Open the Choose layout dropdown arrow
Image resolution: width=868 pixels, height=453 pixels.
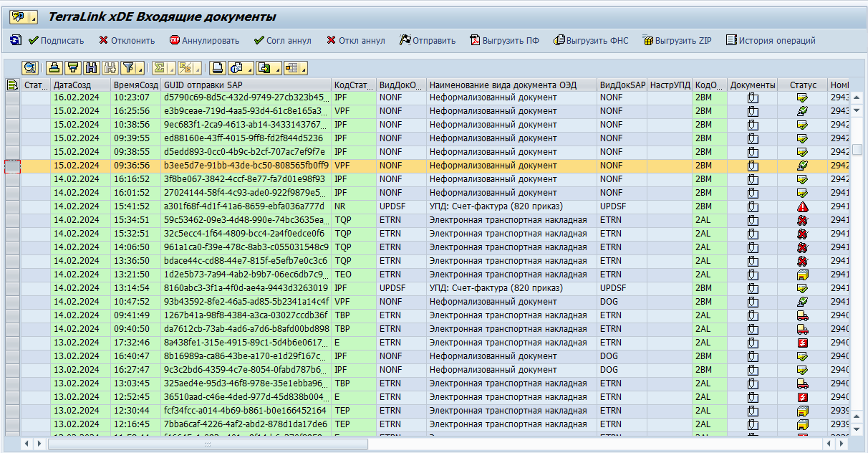tap(304, 70)
